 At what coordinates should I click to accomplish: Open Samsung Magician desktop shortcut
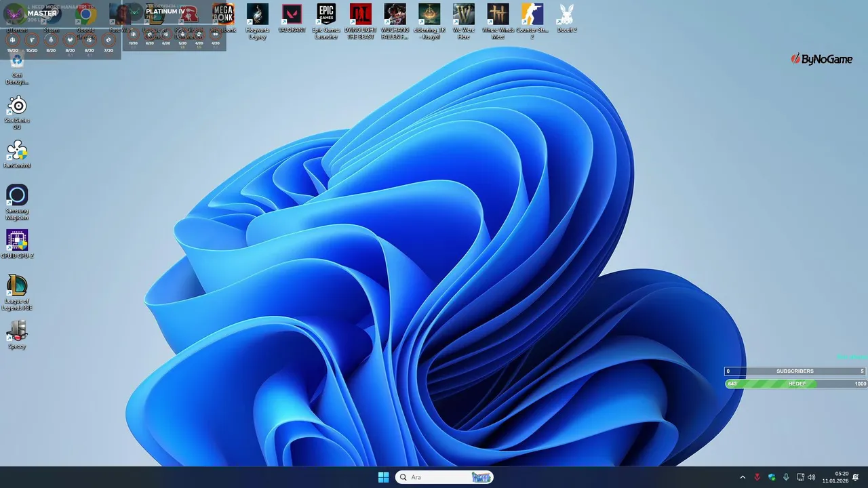[x=17, y=202]
